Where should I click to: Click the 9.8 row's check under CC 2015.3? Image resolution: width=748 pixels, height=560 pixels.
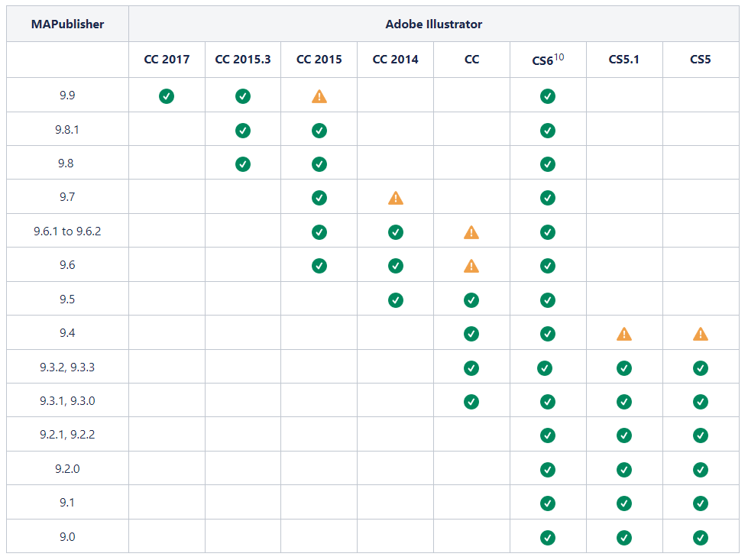tap(243, 164)
